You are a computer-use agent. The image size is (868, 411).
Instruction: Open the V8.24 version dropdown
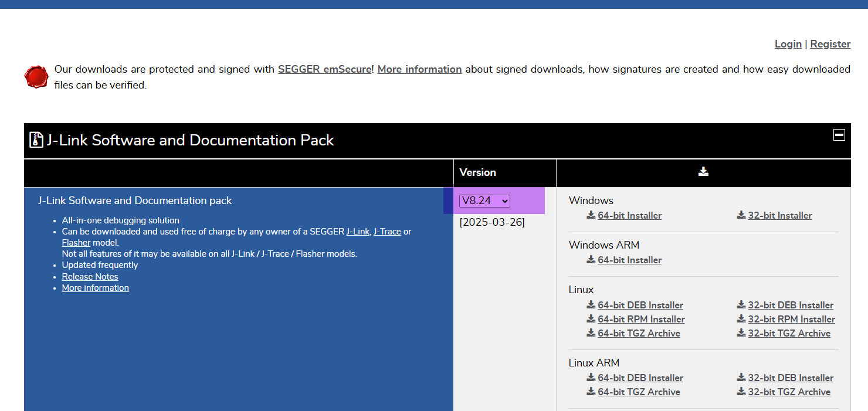[484, 201]
